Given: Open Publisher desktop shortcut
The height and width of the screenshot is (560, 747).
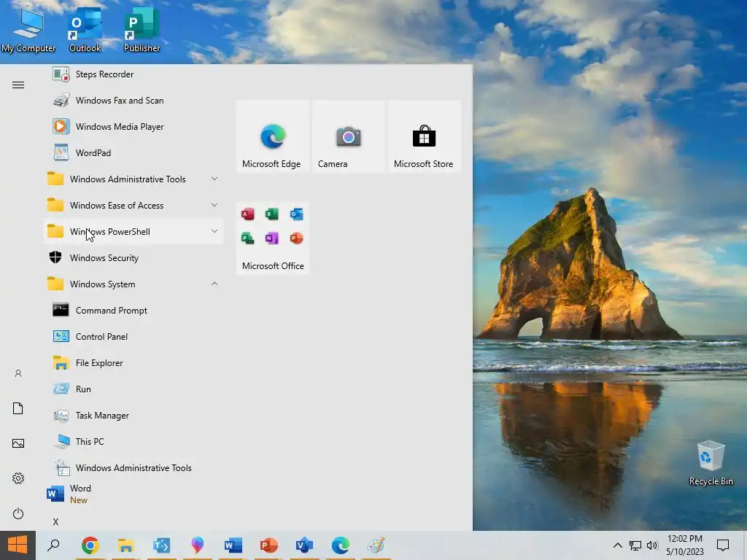Looking at the screenshot, I should pyautogui.click(x=142, y=29).
